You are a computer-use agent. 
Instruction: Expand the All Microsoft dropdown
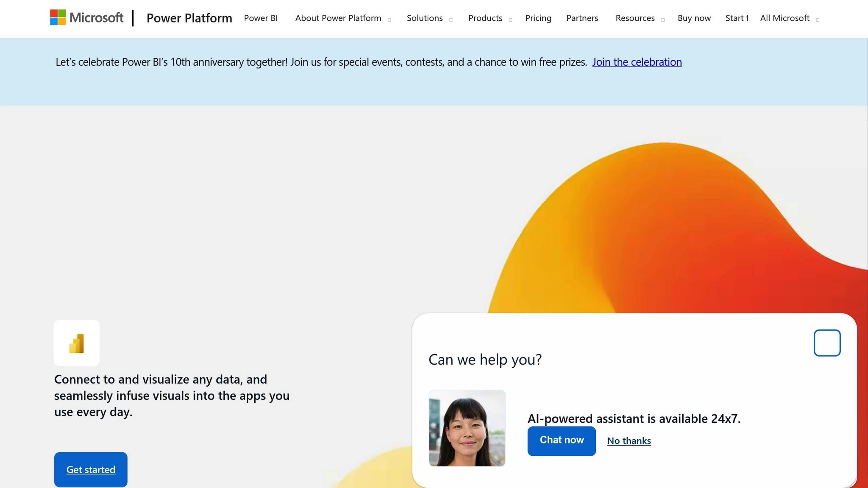(785, 18)
